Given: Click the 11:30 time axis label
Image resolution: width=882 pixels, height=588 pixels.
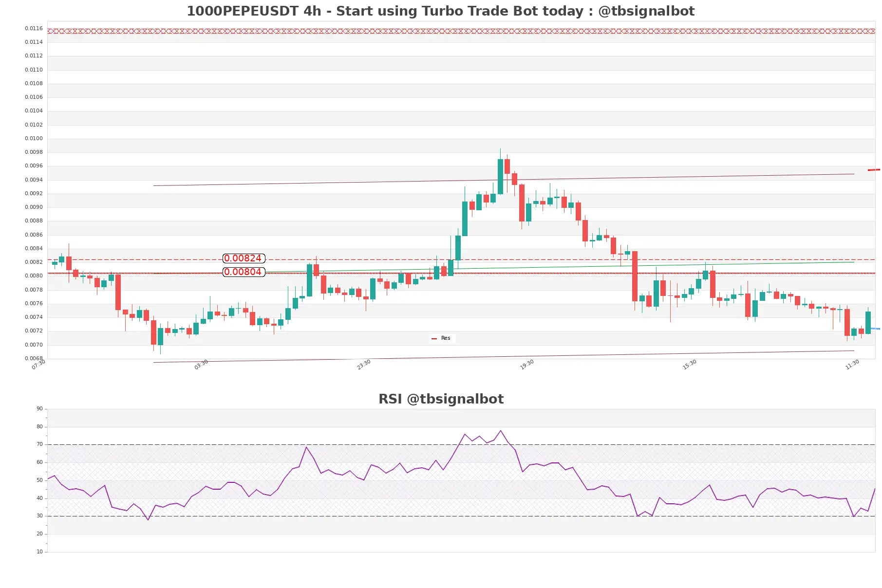Looking at the screenshot, I should [852, 365].
